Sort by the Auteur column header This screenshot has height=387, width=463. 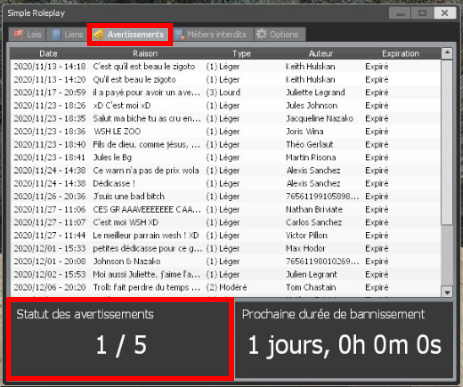pyautogui.click(x=321, y=53)
